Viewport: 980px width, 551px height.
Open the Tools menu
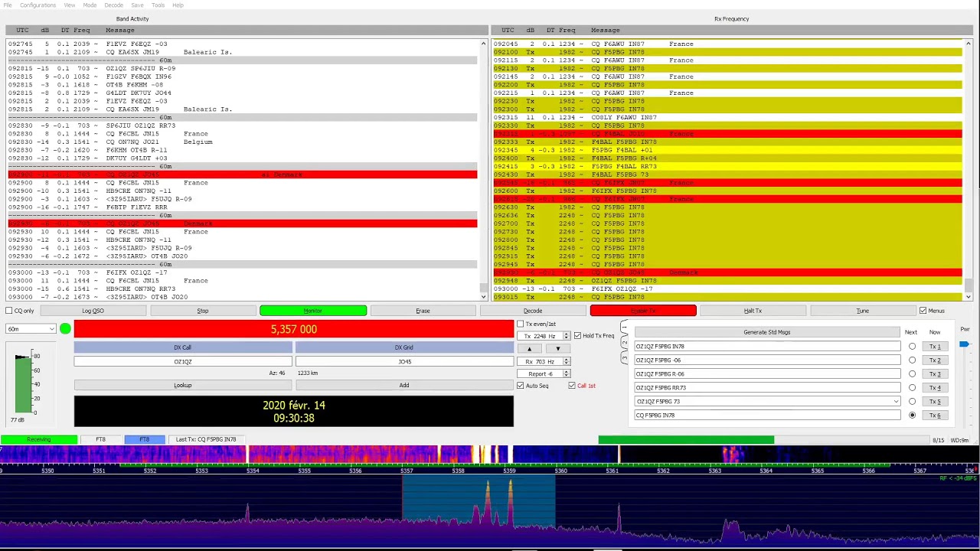[158, 5]
